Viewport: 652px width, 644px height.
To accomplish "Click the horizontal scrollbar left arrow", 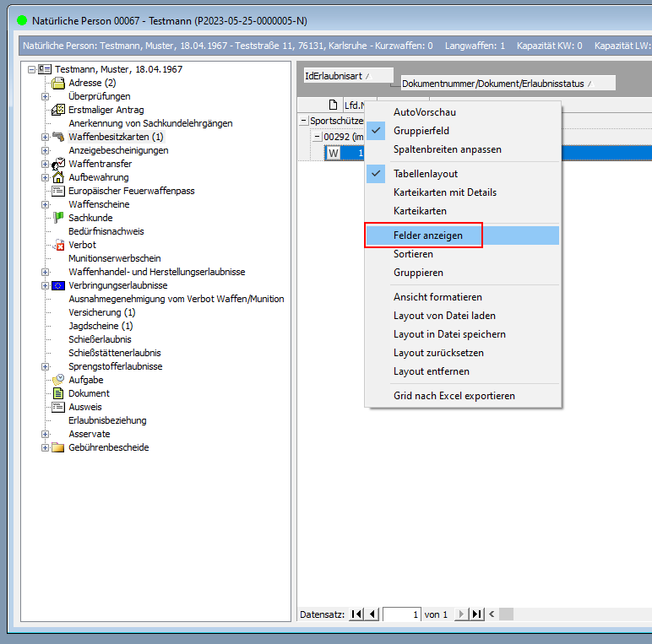I will [492, 614].
